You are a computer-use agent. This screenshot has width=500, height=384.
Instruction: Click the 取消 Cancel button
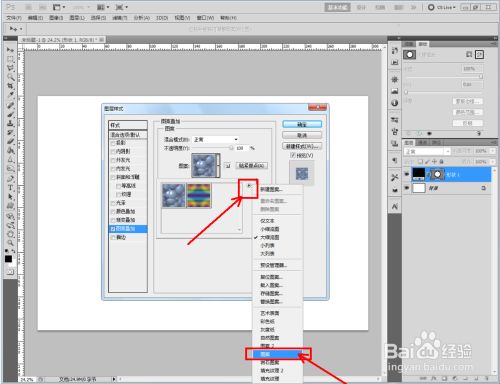tap(302, 135)
